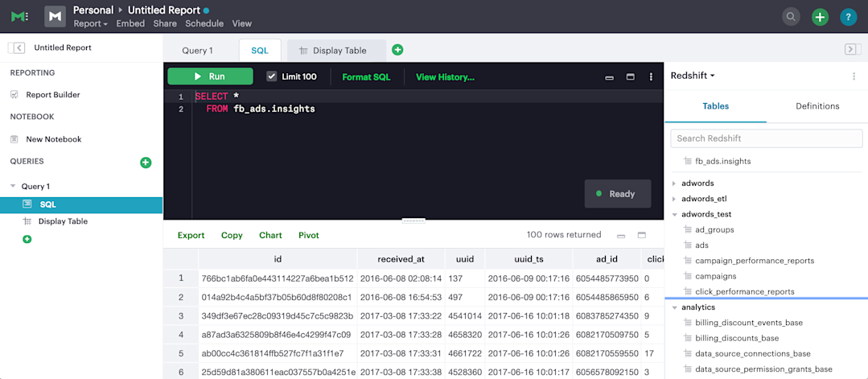The height and width of the screenshot is (379, 868).
Task: Click the Mode logo icon
Action: (20, 17)
